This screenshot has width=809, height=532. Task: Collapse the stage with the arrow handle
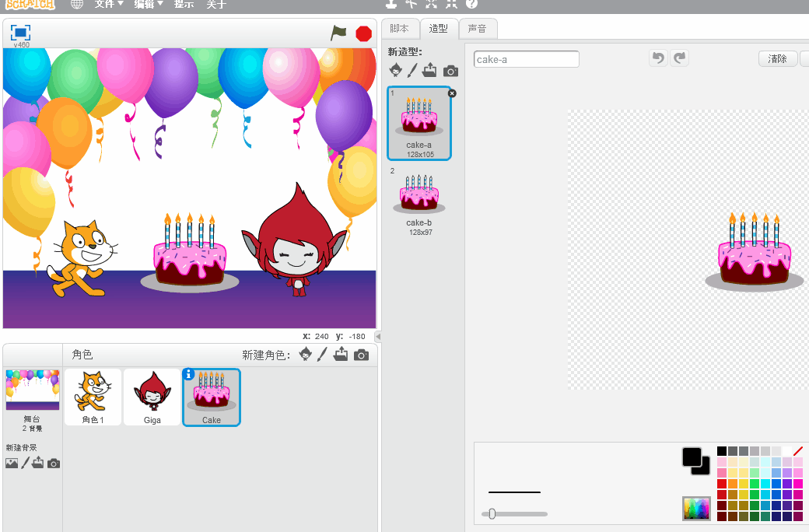(378, 337)
